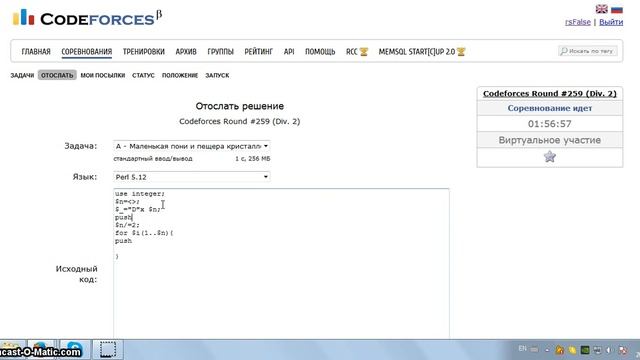Switch to the СТАТУС tab
The height and width of the screenshot is (360, 640).
(143, 75)
